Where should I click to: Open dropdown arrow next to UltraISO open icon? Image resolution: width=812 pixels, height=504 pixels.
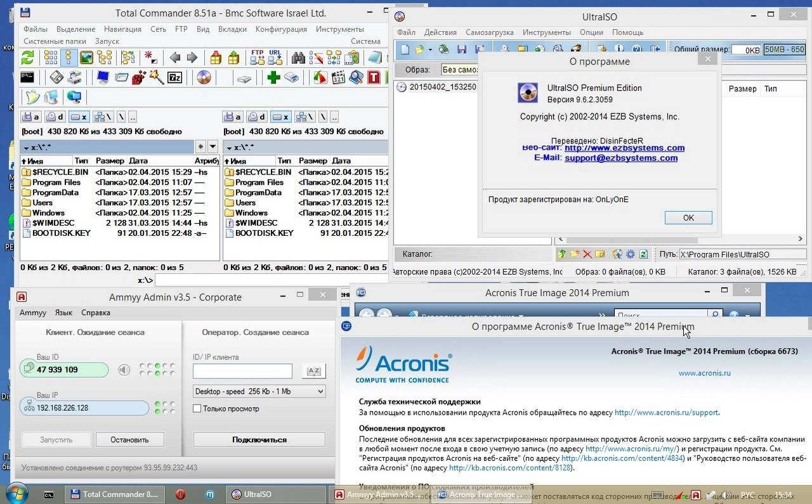point(430,50)
